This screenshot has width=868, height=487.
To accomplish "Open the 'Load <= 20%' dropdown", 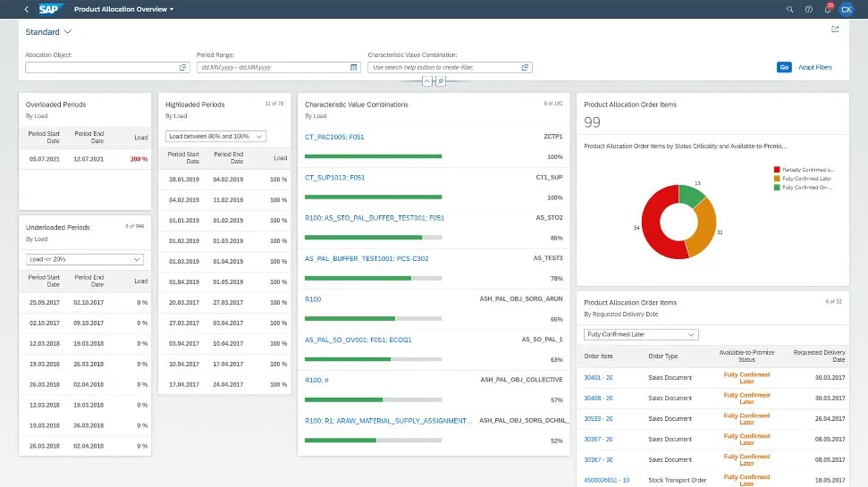I will coord(85,259).
